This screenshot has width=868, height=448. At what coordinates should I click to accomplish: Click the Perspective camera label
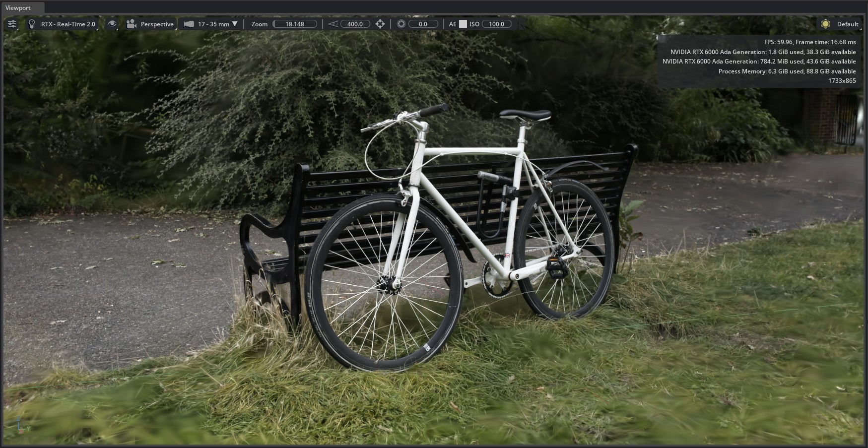coord(157,24)
